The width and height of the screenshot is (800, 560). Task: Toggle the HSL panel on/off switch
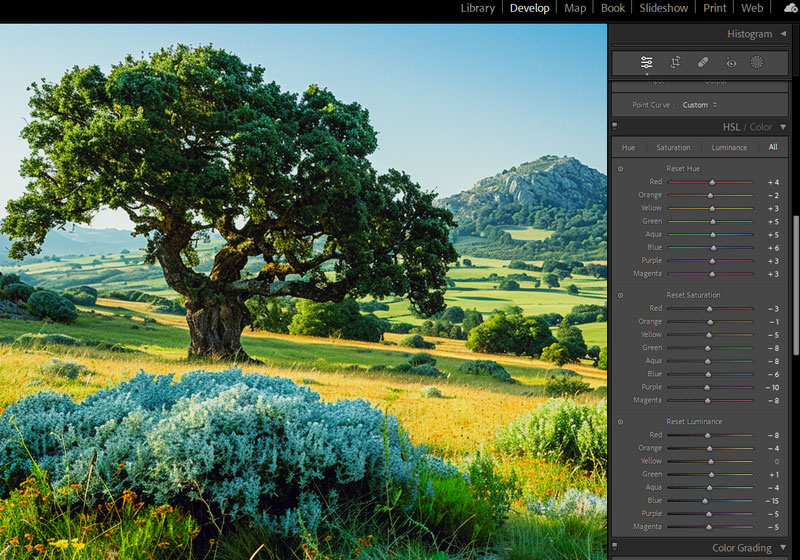[x=614, y=126]
